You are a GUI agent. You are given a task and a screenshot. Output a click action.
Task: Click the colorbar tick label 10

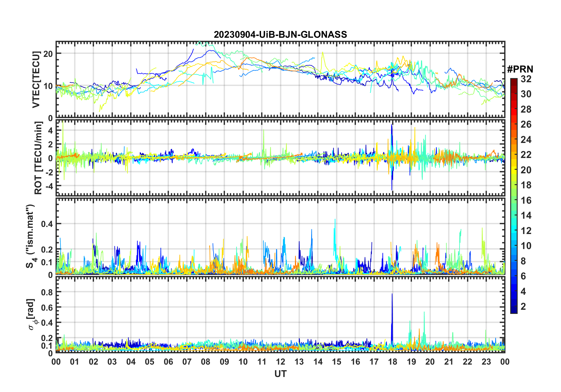click(x=526, y=246)
